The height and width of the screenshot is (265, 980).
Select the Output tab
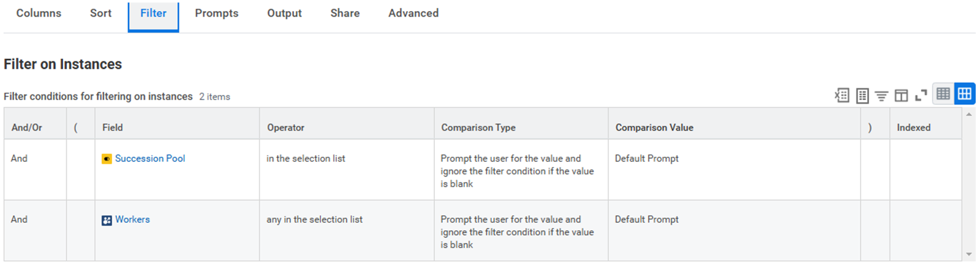coord(284,13)
